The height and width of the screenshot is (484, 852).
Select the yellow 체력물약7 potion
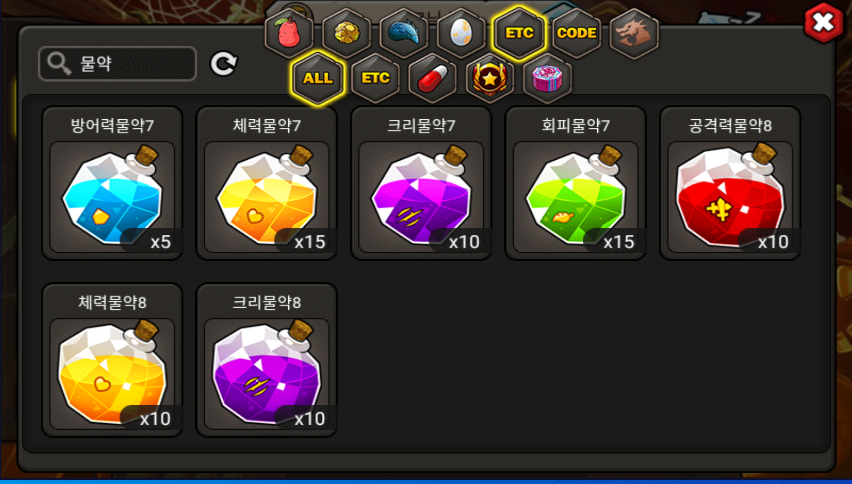tap(267, 183)
